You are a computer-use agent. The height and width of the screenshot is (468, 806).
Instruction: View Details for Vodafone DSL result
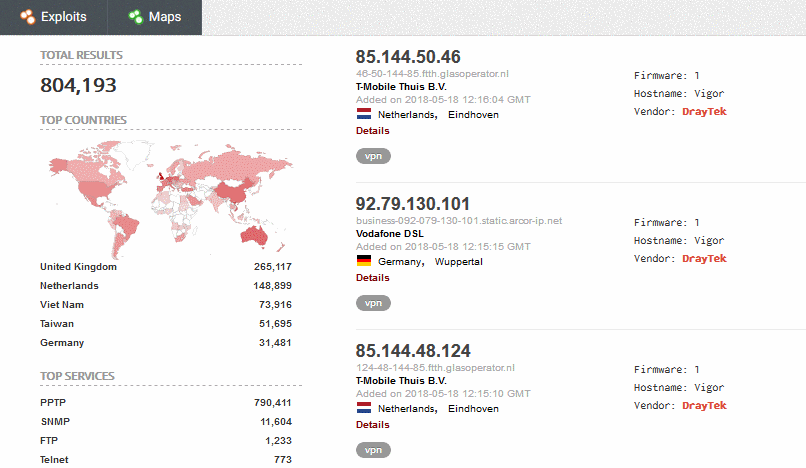pos(372,277)
